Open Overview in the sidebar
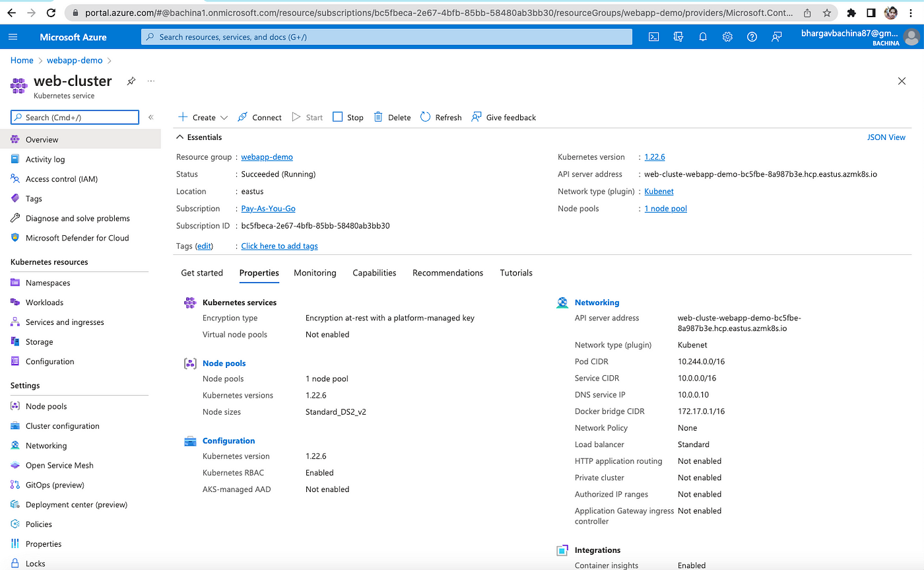924x570 pixels. [80, 139]
